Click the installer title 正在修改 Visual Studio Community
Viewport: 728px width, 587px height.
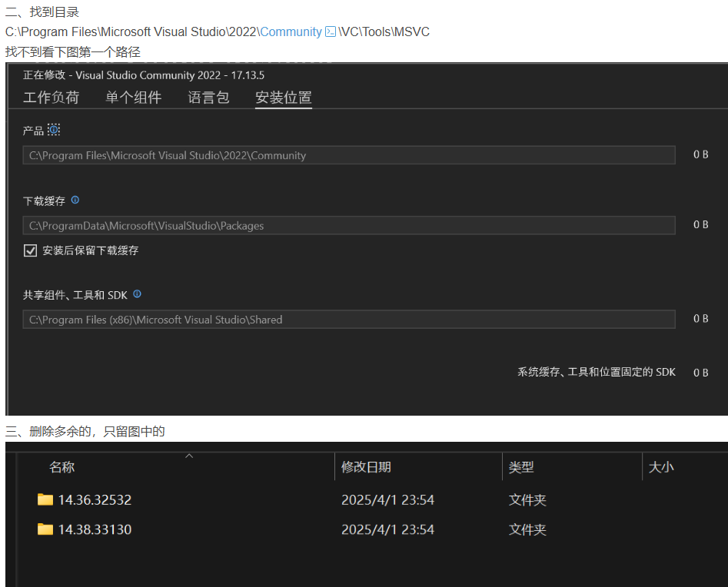144,75
